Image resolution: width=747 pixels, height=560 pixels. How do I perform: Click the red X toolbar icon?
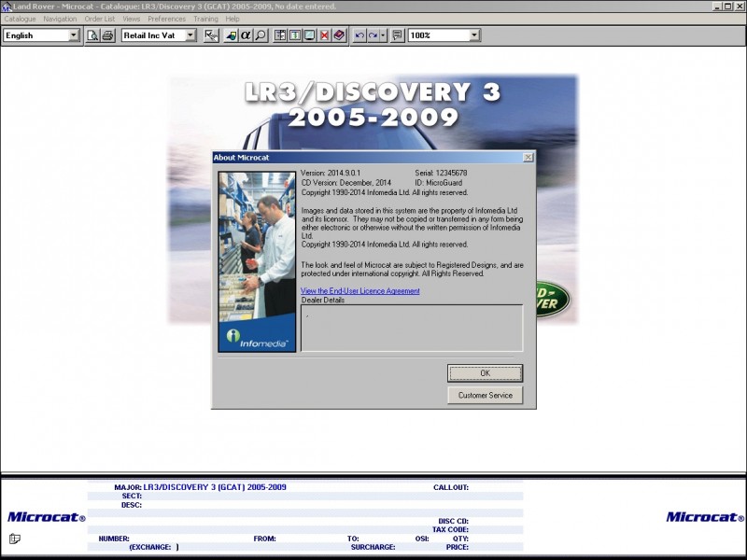324,35
